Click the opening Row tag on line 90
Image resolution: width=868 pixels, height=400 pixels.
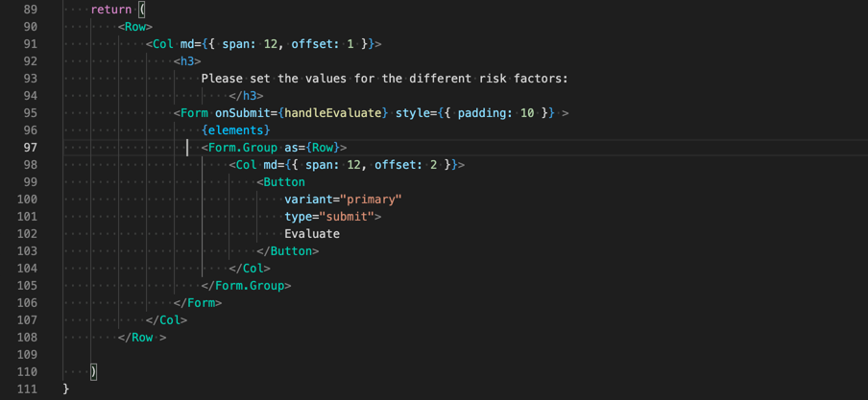(135, 27)
